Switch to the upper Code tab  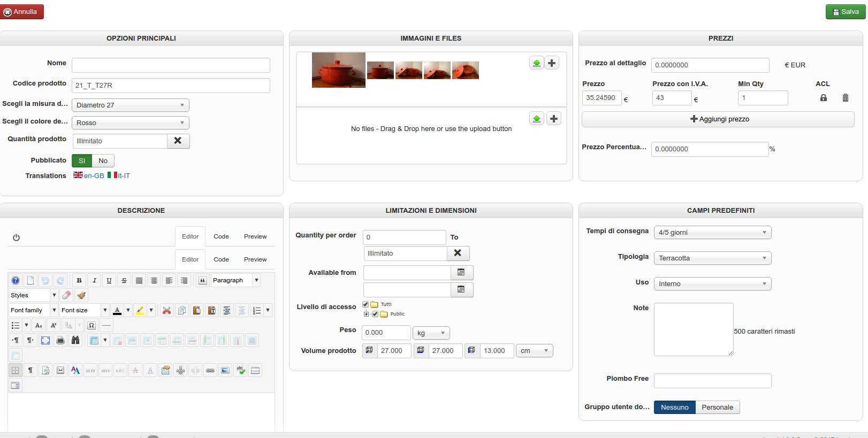click(221, 236)
